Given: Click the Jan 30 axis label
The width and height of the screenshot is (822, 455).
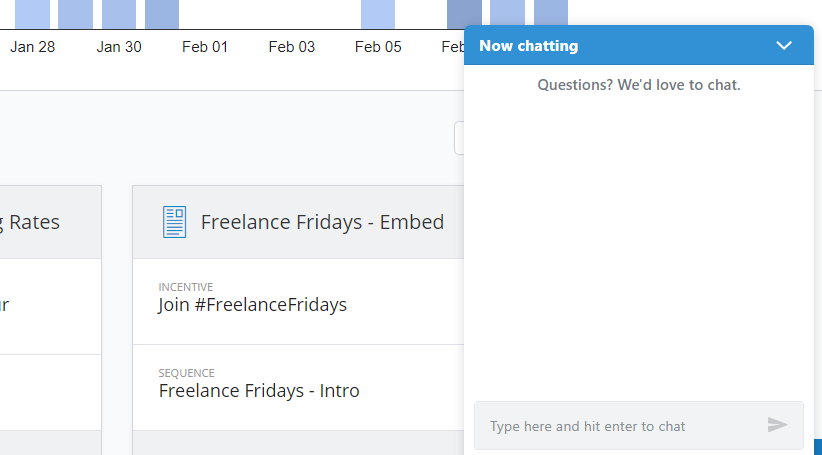Looking at the screenshot, I should click(119, 47).
